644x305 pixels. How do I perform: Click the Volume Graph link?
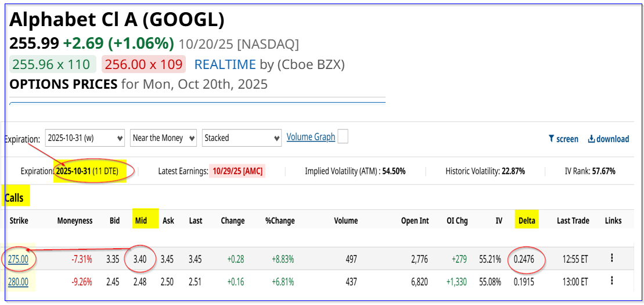pyautogui.click(x=311, y=137)
